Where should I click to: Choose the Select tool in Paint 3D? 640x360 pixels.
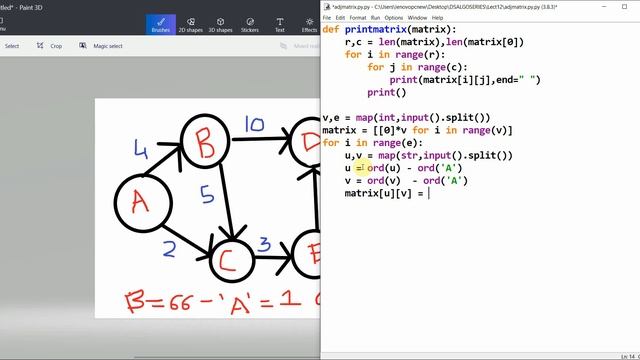pos(12,46)
